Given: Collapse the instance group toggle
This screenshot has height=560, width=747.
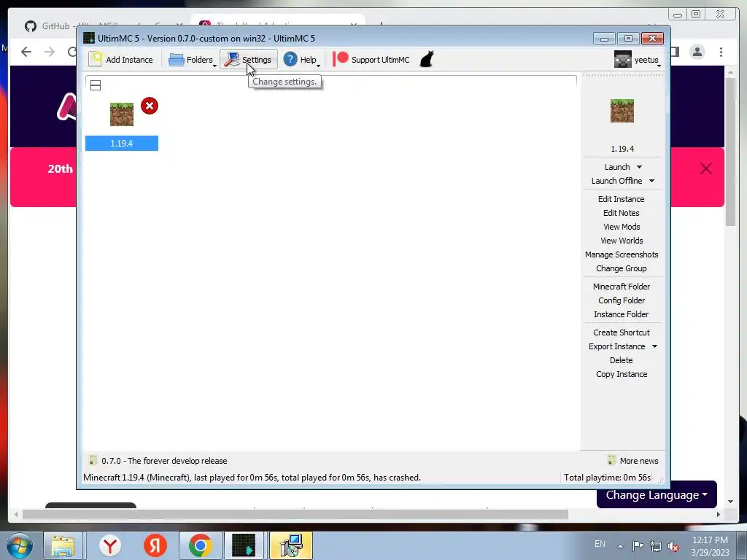Looking at the screenshot, I should (96, 86).
